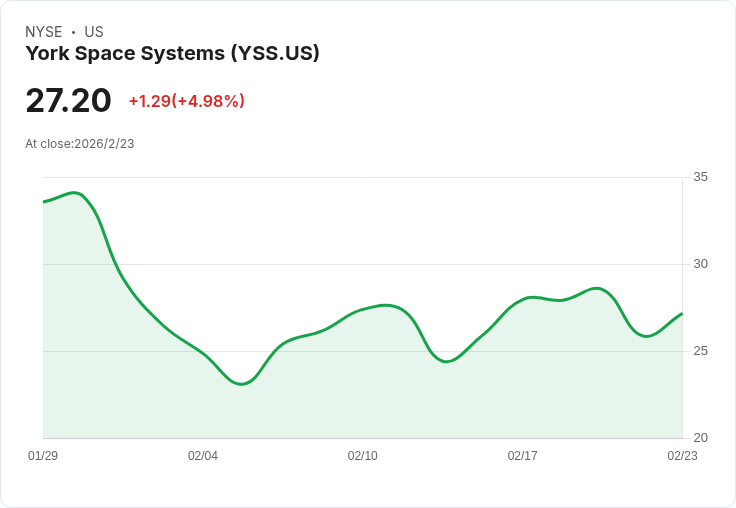Click the 30 value on price axis
Image resolution: width=736 pixels, height=508 pixels.
701,264
